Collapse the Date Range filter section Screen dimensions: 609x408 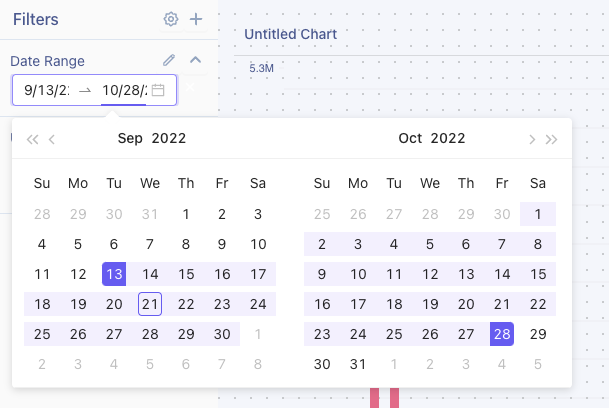click(196, 60)
